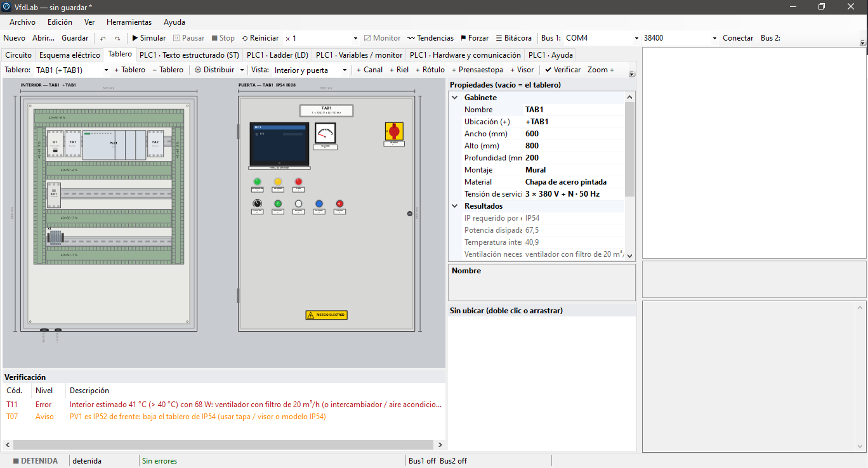Select the KM1 contactor in interior view
The height and width of the screenshot is (468, 868).
(x=53, y=197)
